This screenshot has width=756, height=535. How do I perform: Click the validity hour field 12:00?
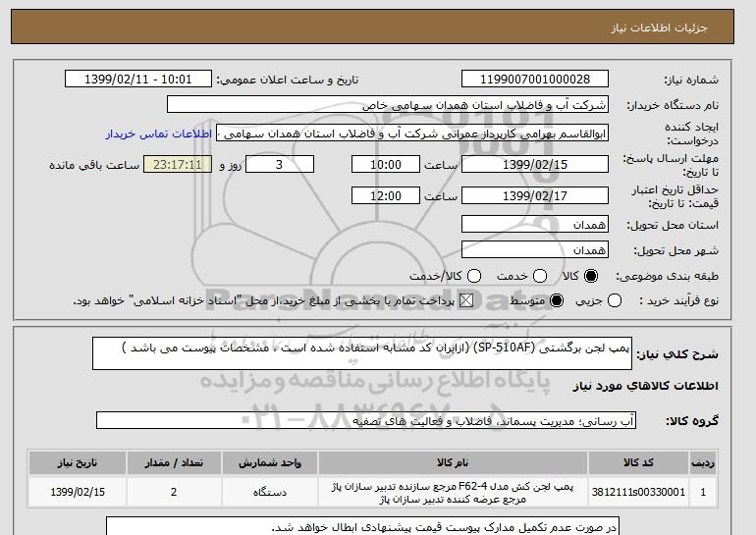click(386, 195)
